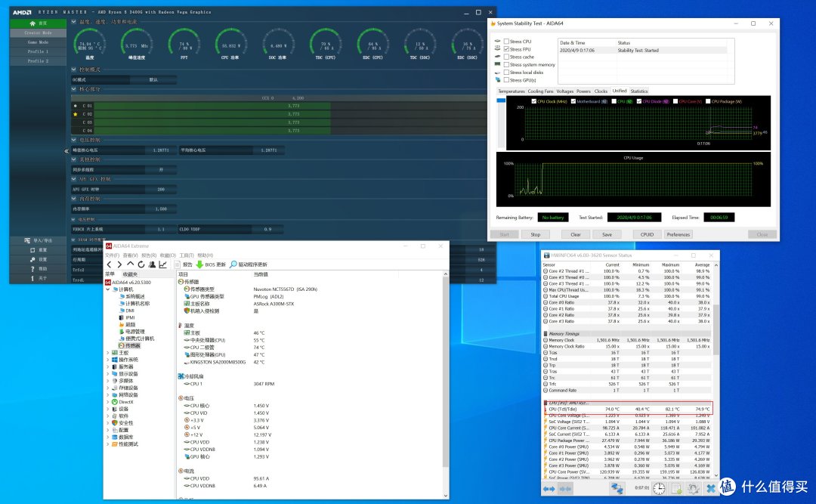Click the Save button in Stability Test
The height and width of the screenshot is (504, 816).
coord(607,234)
